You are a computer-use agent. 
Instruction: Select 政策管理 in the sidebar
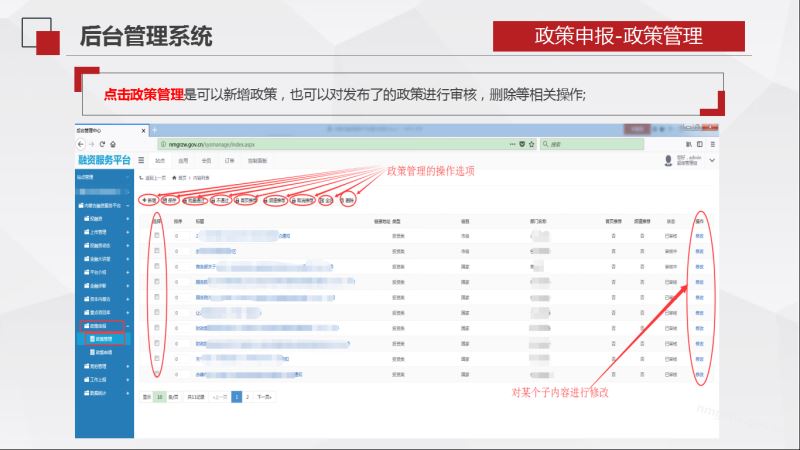[x=103, y=339]
